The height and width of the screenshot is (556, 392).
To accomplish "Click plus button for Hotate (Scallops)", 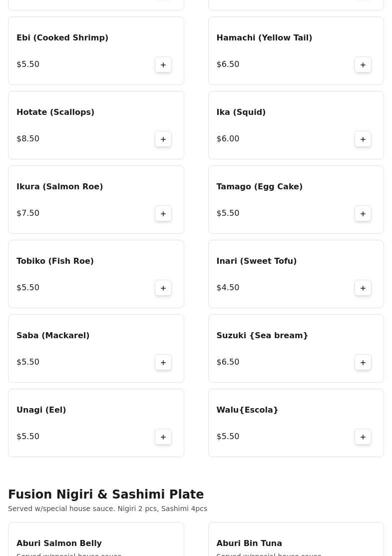I will (163, 139).
